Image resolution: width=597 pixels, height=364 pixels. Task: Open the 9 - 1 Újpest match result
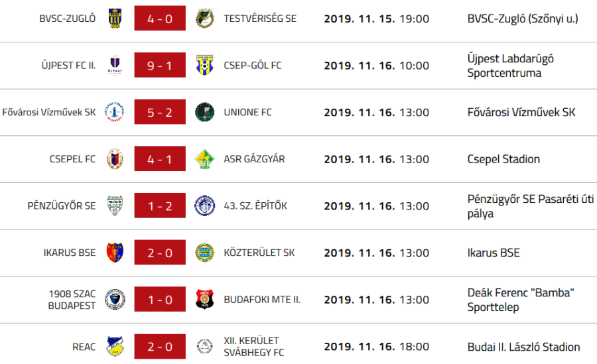pos(160,66)
